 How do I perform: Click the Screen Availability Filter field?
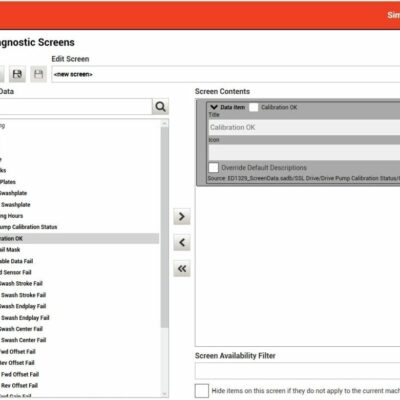tap(297, 371)
